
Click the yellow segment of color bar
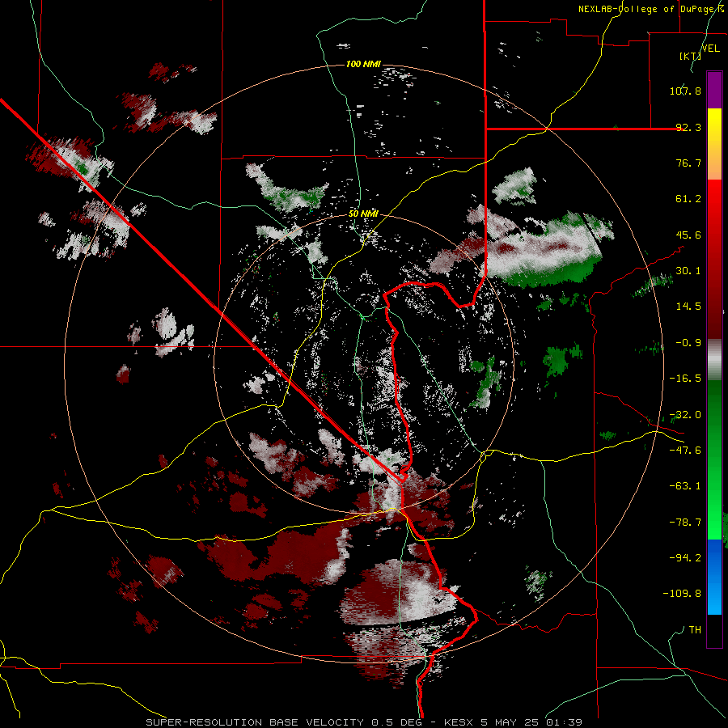[714, 126]
